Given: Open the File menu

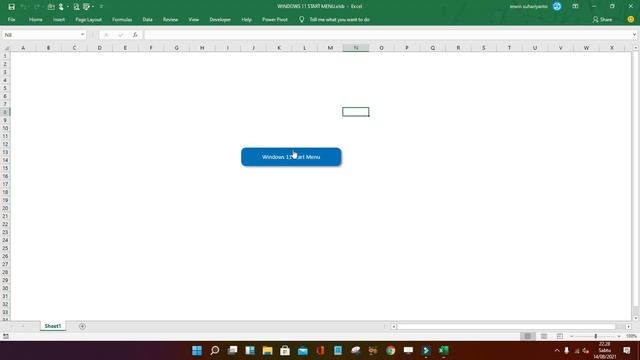Looking at the screenshot, I should click(x=11, y=19).
